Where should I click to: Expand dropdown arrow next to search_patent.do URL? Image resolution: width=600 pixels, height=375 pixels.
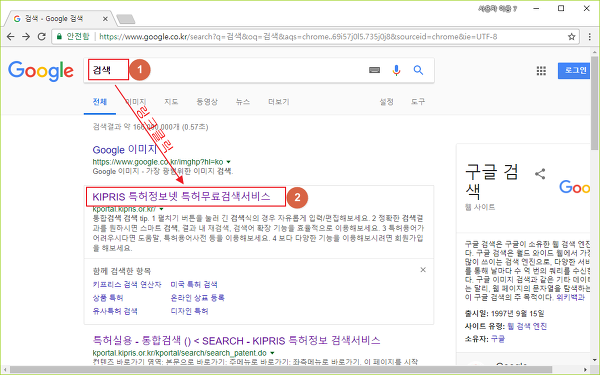(272, 353)
